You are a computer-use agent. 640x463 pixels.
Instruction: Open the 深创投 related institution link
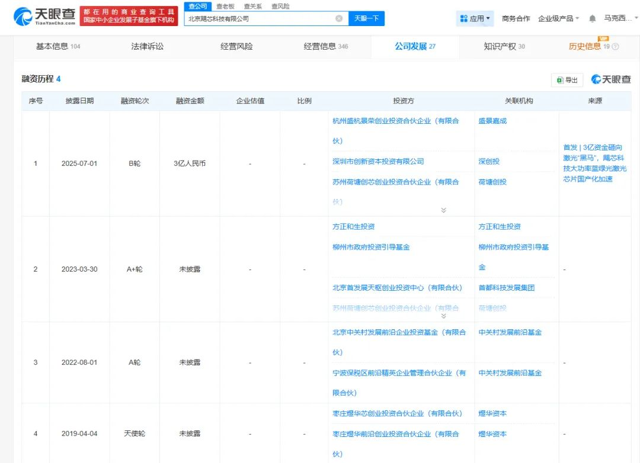(489, 161)
